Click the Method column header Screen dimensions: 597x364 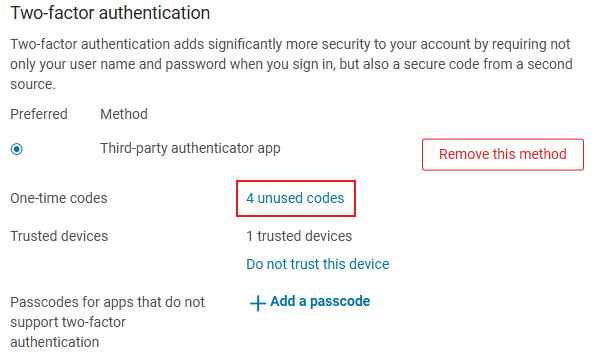pyautogui.click(x=124, y=114)
